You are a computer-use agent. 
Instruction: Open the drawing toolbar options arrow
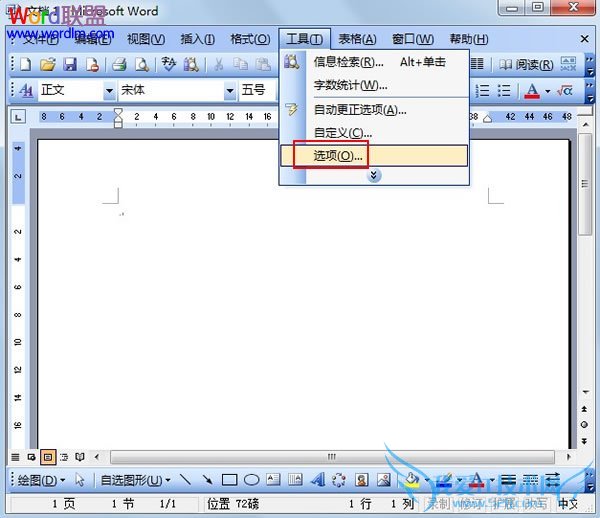click(x=590, y=481)
